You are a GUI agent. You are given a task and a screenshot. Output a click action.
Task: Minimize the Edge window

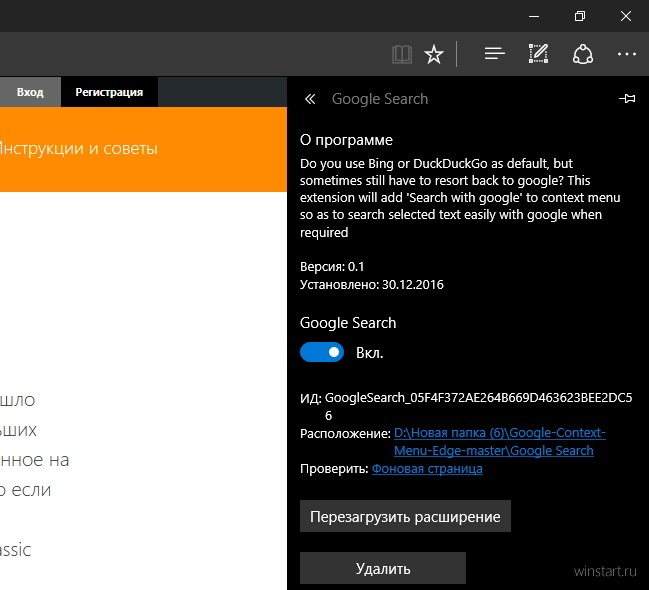pos(534,16)
